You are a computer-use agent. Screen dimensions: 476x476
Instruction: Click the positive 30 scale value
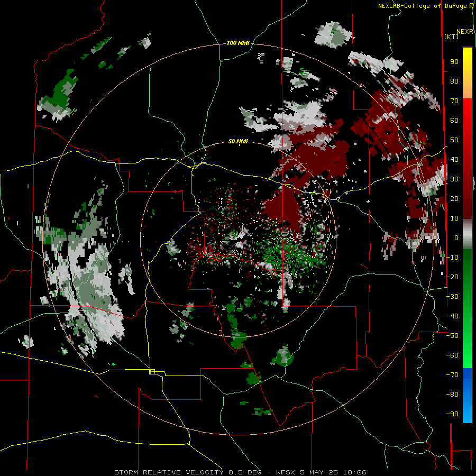(x=454, y=179)
